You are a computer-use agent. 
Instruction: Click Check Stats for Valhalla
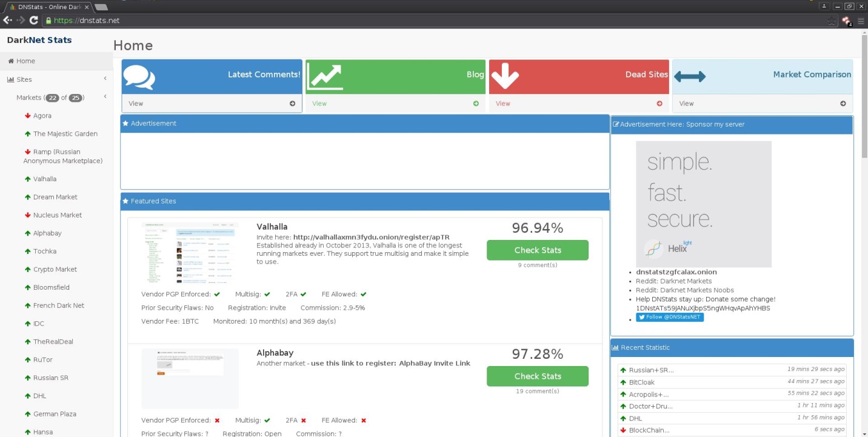(x=538, y=250)
